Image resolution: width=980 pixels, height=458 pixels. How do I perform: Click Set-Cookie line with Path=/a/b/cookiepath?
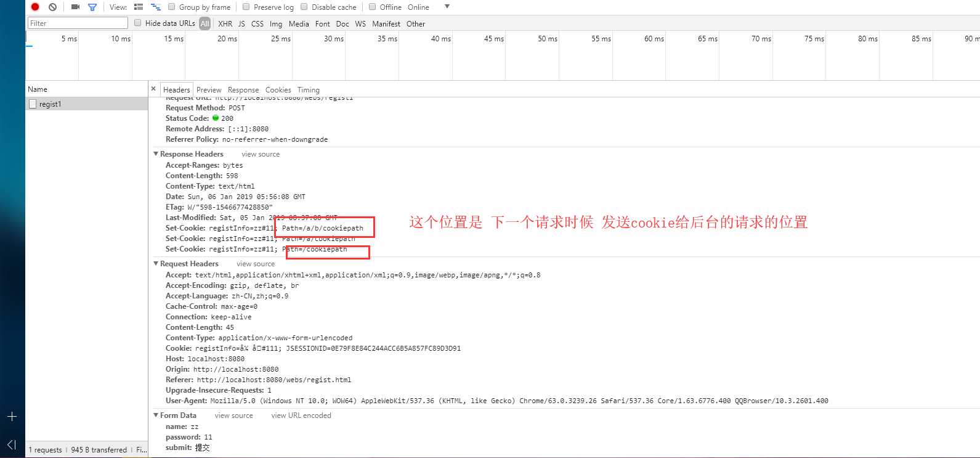[264, 228]
